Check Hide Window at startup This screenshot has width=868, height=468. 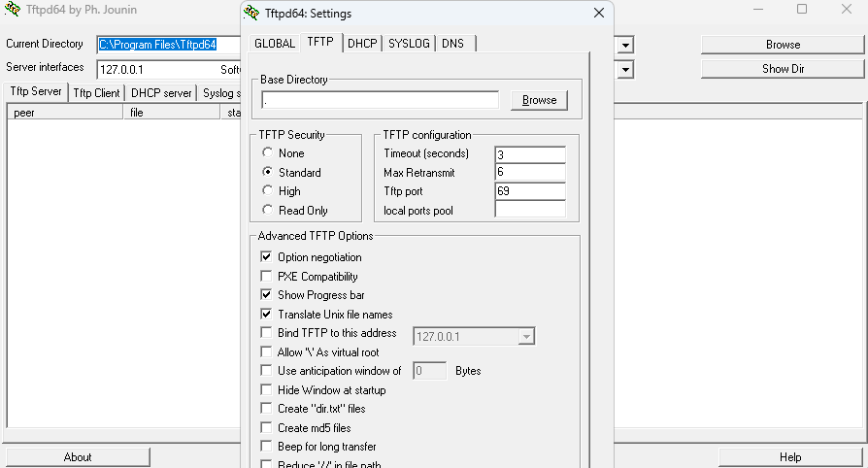[266, 390]
